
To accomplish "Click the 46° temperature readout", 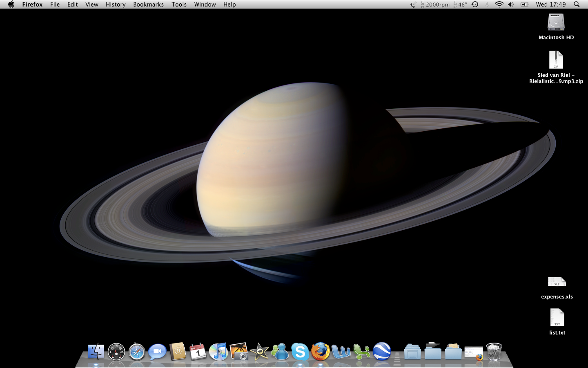I will 460,4.
